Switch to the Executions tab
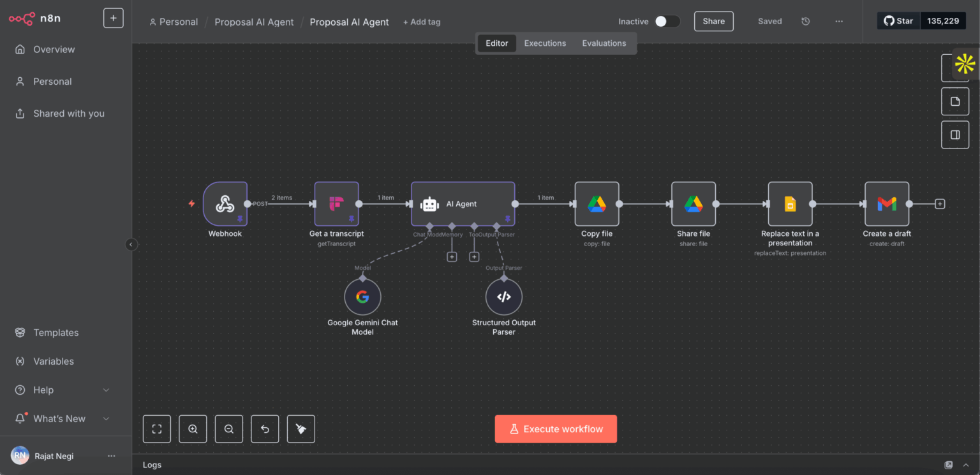980x475 pixels. 545,43
